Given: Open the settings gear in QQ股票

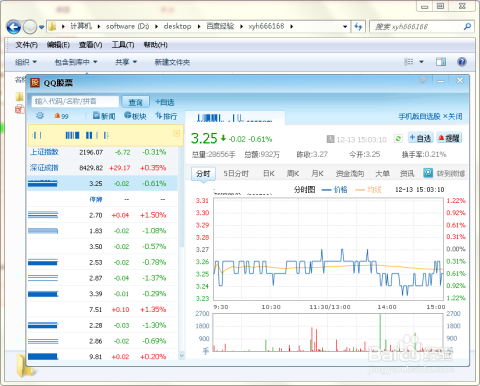Looking at the screenshot, I should [40, 116].
